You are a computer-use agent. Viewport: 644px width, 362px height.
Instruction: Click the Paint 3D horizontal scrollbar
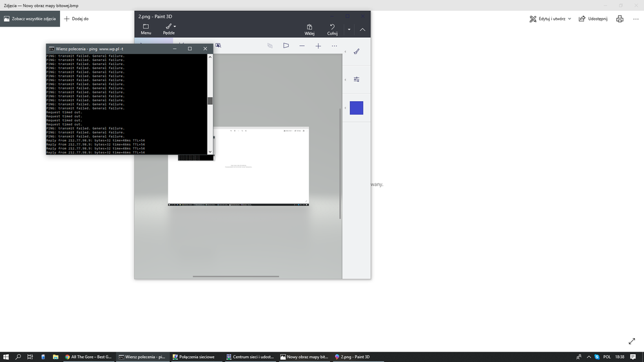coord(236,276)
